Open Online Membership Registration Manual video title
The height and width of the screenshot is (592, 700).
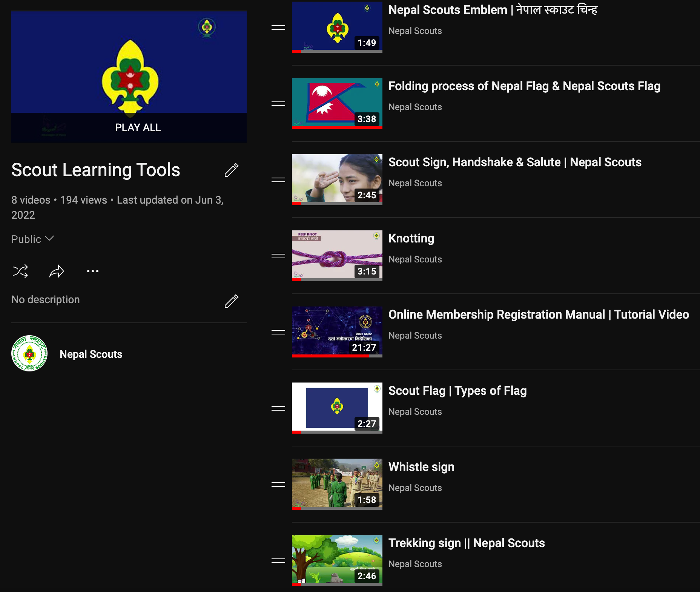[539, 314]
